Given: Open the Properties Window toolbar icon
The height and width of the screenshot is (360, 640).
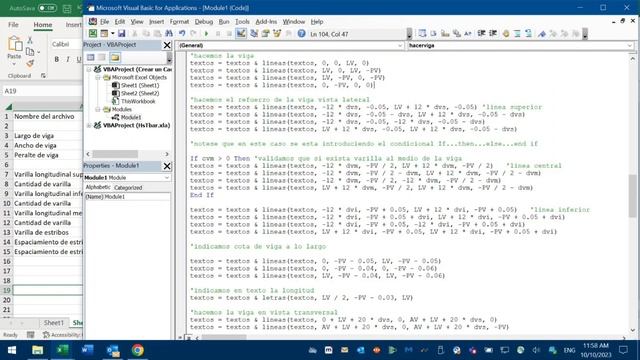Looking at the screenshot, I should pos(265,33).
